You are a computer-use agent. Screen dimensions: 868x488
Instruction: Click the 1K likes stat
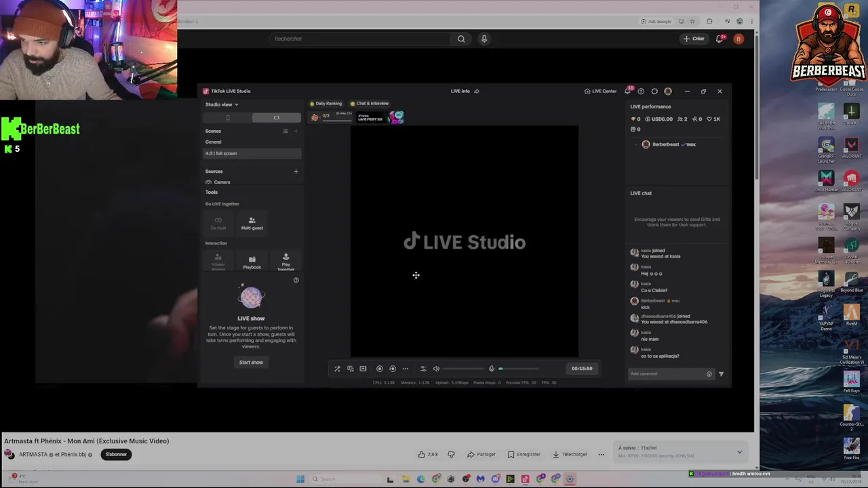713,119
